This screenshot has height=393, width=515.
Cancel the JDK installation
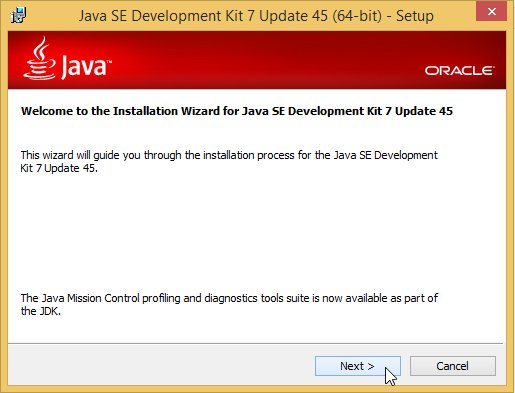point(453,366)
